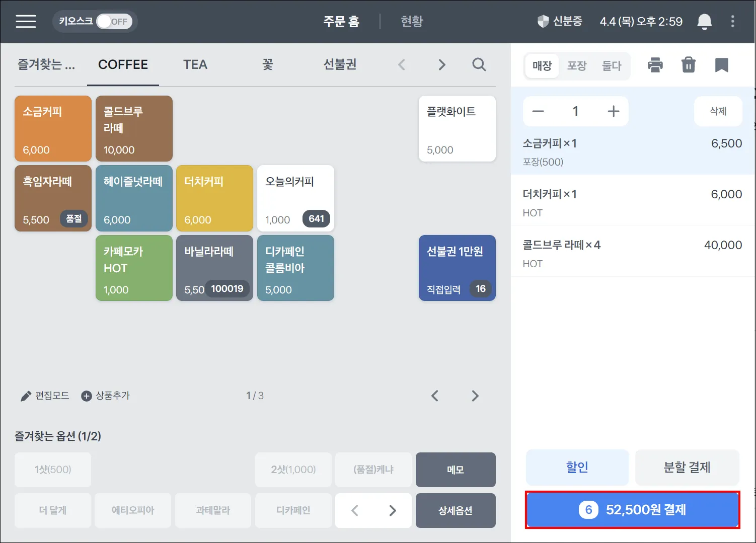Click 분할 결제 split payment
The width and height of the screenshot is (756, 543).
687,467
